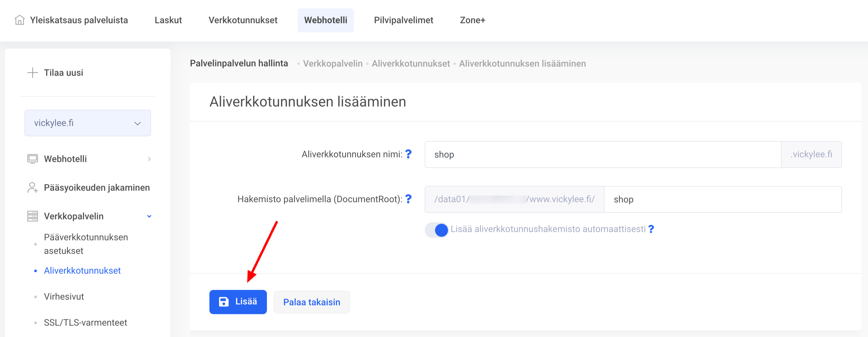Click help icon next to Aliverkkotunnuksen nimi
The height and width of the screenshot is (337, 868).
[408, 154]
